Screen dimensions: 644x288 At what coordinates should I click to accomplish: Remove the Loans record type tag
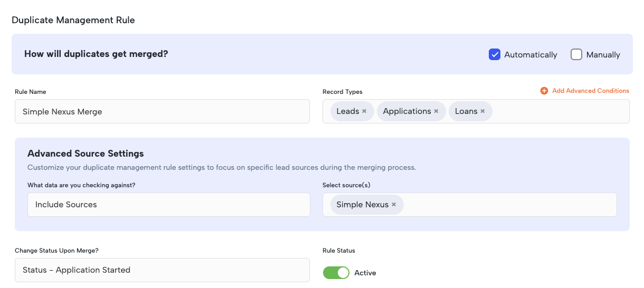coord(482,111)
